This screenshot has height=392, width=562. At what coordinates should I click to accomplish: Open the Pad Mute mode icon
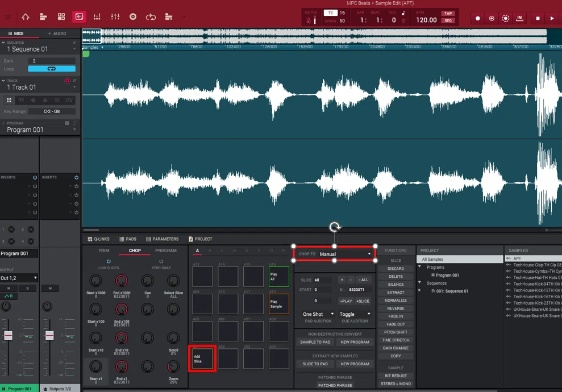(169, 17)
